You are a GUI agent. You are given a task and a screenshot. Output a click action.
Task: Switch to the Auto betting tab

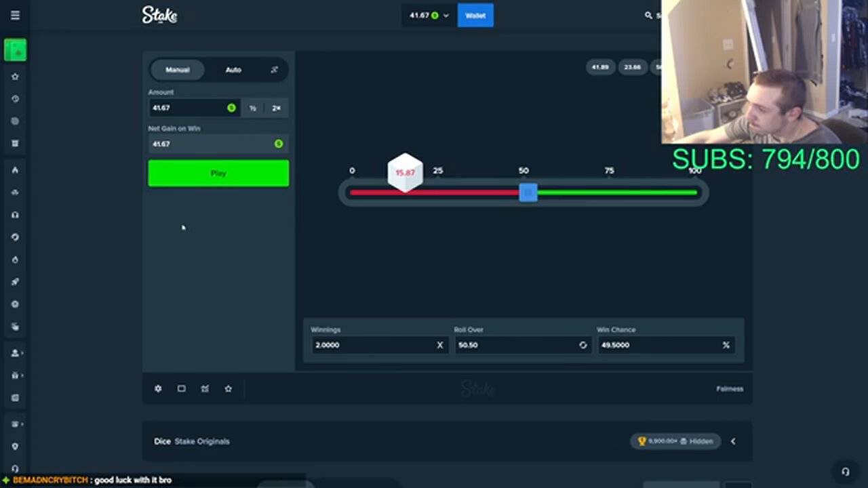(233, 70)
